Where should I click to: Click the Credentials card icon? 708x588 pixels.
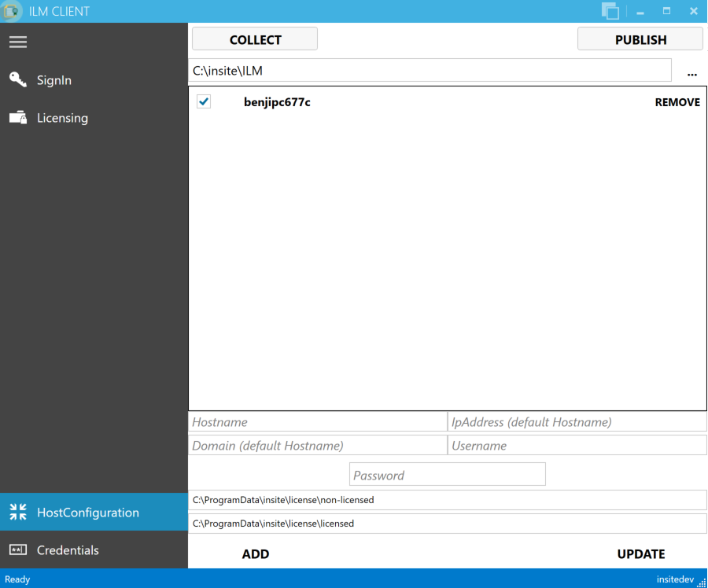click(x=17, y=549)
